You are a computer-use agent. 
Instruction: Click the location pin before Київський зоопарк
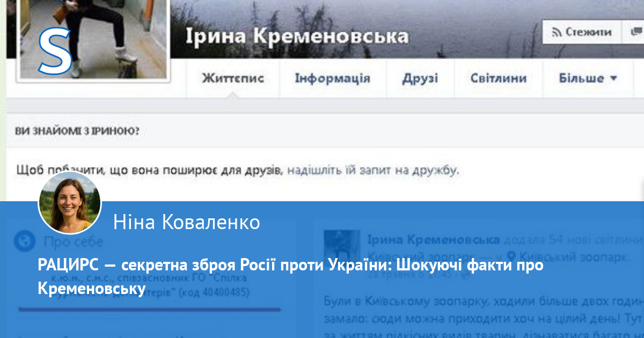(511, 256)
